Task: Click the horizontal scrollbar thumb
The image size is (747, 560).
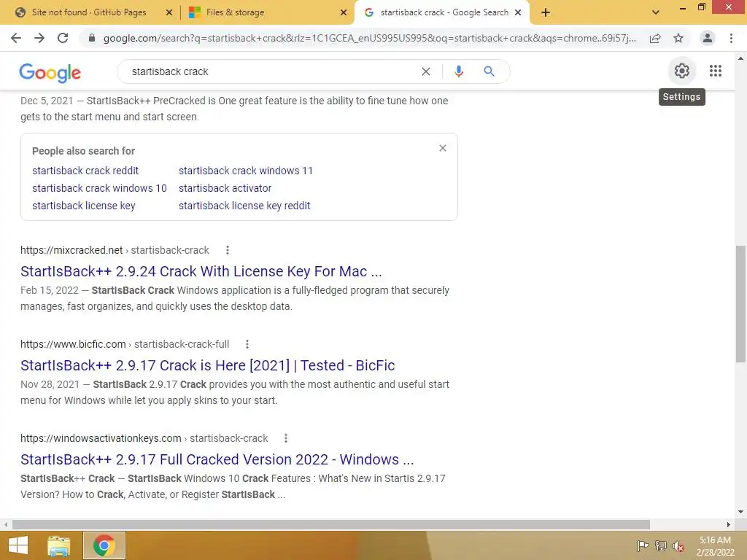Action: pyautogui.click(x=331, y=524)
